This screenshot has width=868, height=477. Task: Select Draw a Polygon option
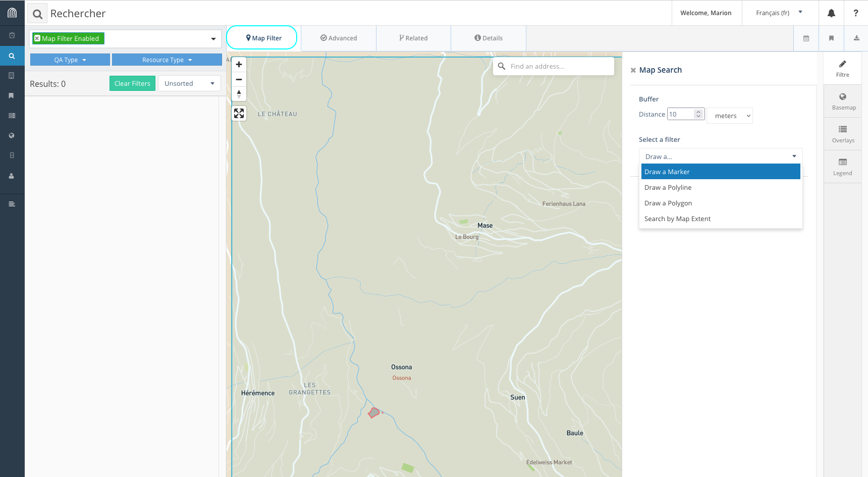click(668, 203)
